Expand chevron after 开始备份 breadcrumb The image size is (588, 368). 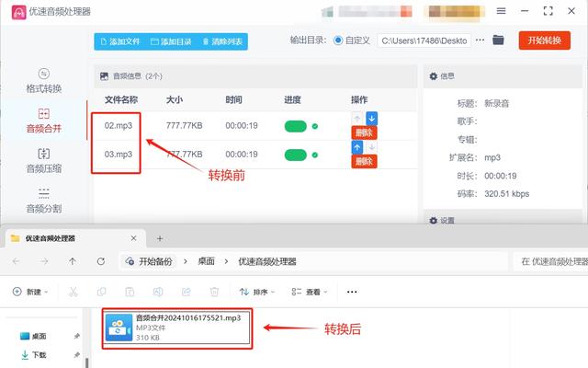(x=186, y=261)
